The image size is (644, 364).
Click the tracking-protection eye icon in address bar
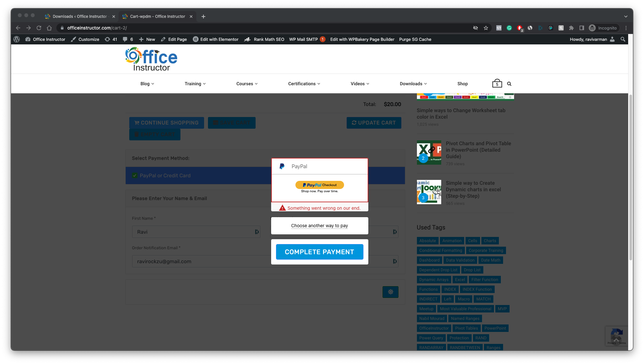pyautogui.click(x=476, y=28)
